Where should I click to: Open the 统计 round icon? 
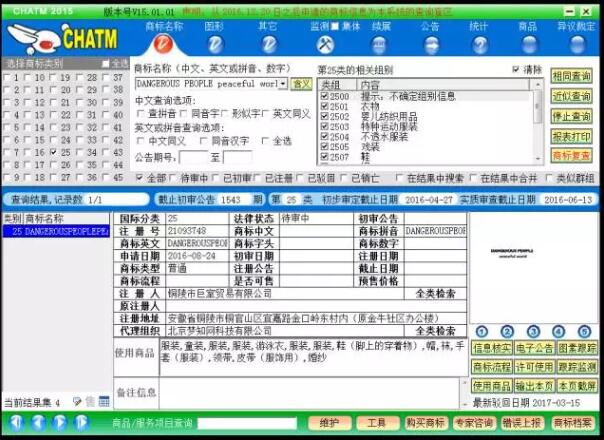[x=479, y=45]
